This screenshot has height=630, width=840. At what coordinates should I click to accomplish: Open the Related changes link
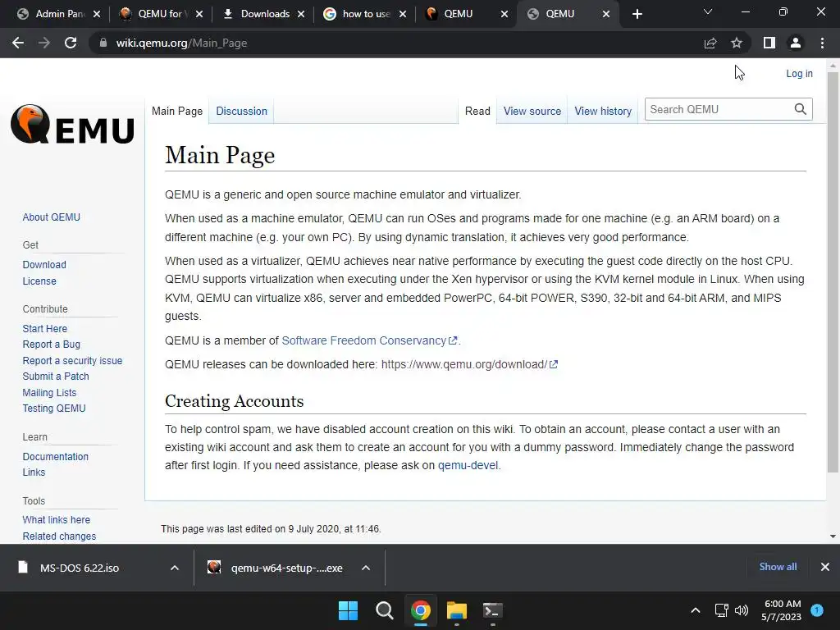59,536
